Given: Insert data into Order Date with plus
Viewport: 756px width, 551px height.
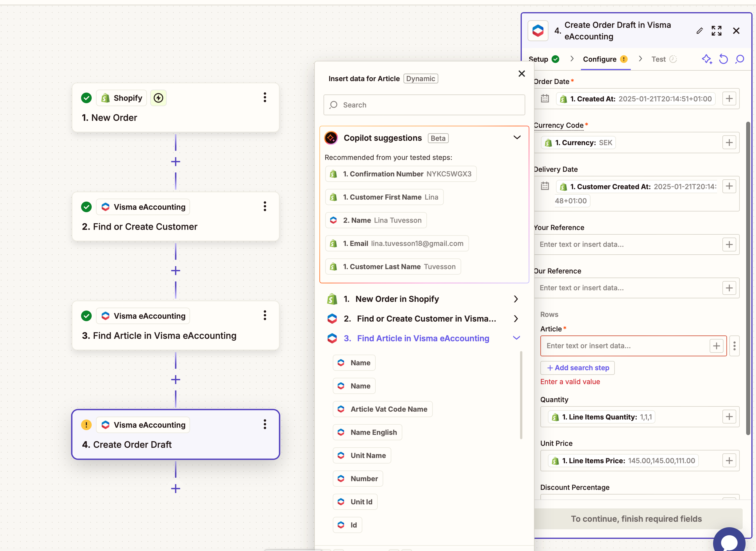Looking at the screenshot, I should coord(729,99).
